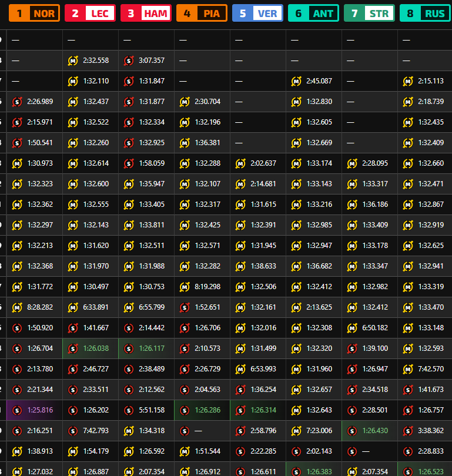Click green lap time 1:26.523

(x=431, y=472)
